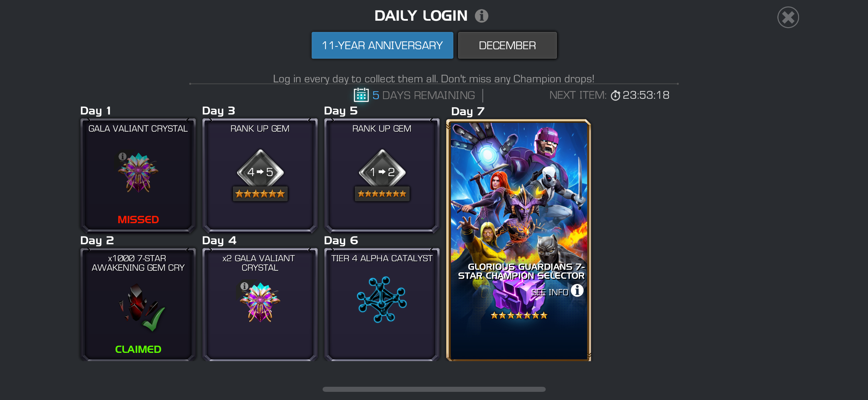Screen dimensions: 868x400
Task: Click the six-star rating under Day 3 gem
Action: [x=260, y=194]
